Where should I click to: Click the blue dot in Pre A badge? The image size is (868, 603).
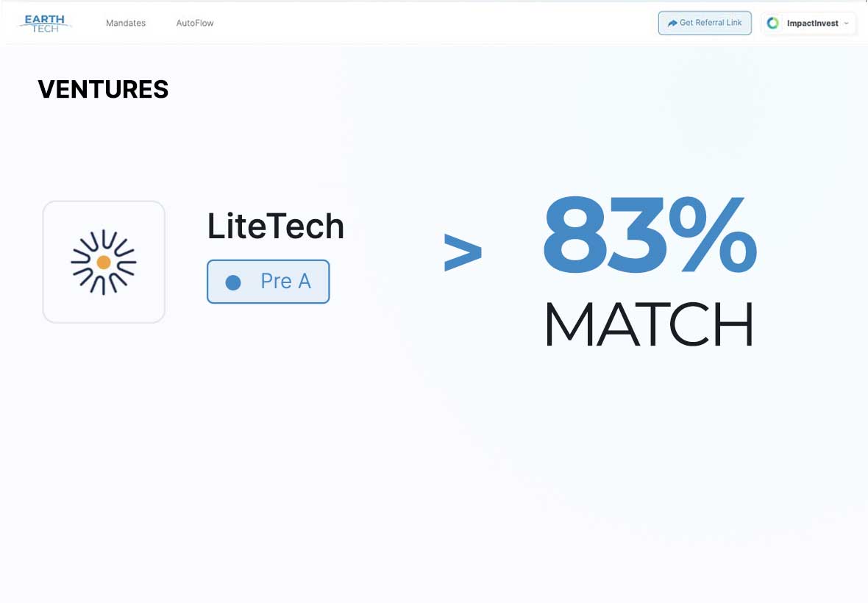click(233, 282)
